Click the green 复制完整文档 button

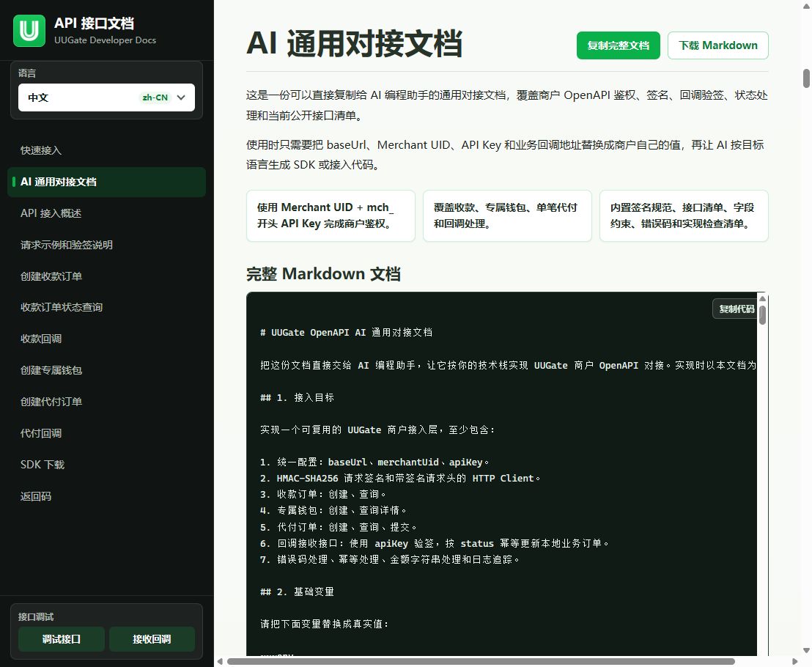[619, 45]
